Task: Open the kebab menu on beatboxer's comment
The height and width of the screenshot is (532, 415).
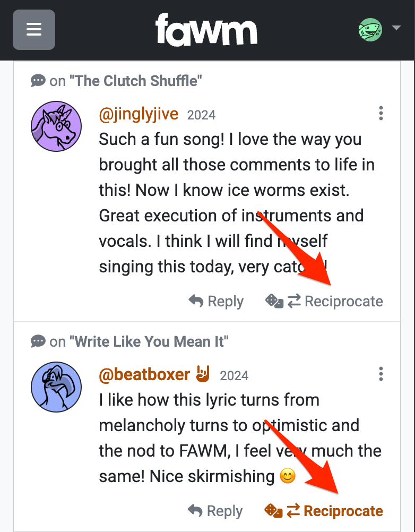Action: [x=381, y=374]
